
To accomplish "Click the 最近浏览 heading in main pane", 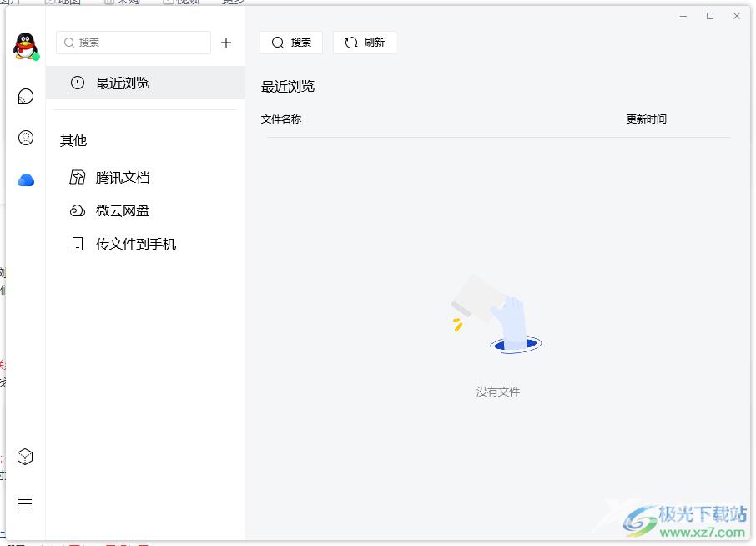I will [x=288, y=87].
